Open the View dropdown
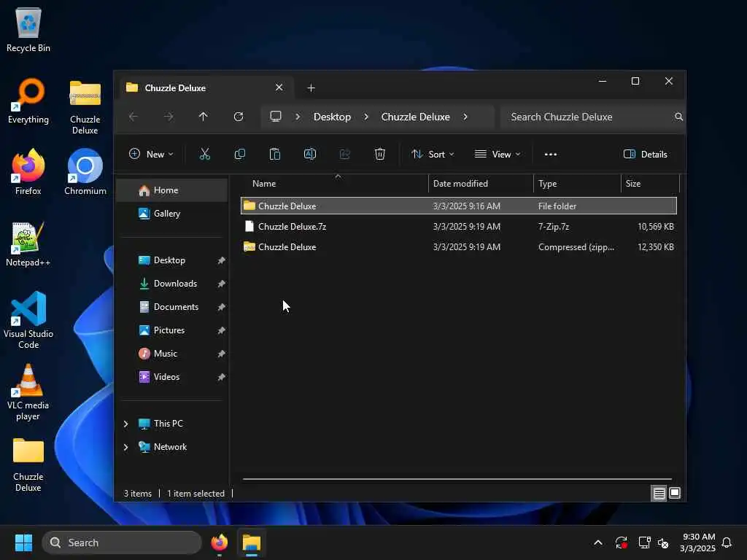The width and height of the screenshot is (747, 560). pos(498,155)
